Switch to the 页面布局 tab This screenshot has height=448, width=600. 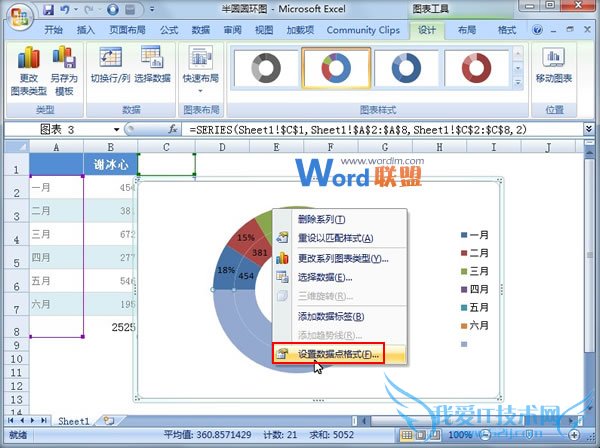127,30
